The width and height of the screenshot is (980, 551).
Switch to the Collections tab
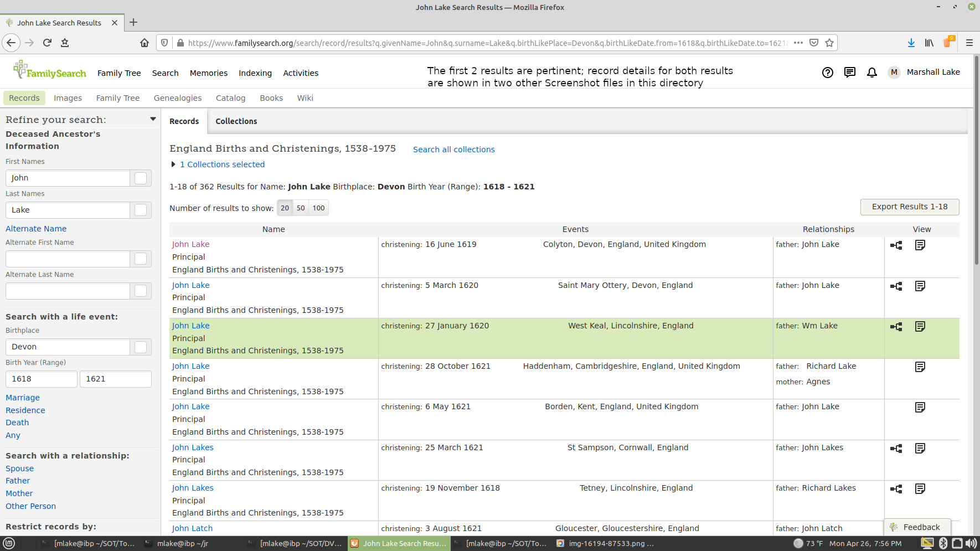[x=236, y=121]
